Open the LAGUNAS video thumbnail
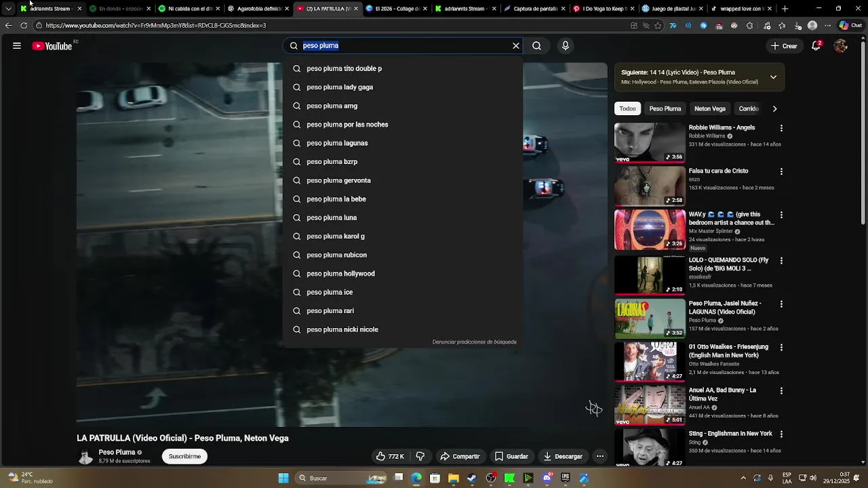 point(650,319)
